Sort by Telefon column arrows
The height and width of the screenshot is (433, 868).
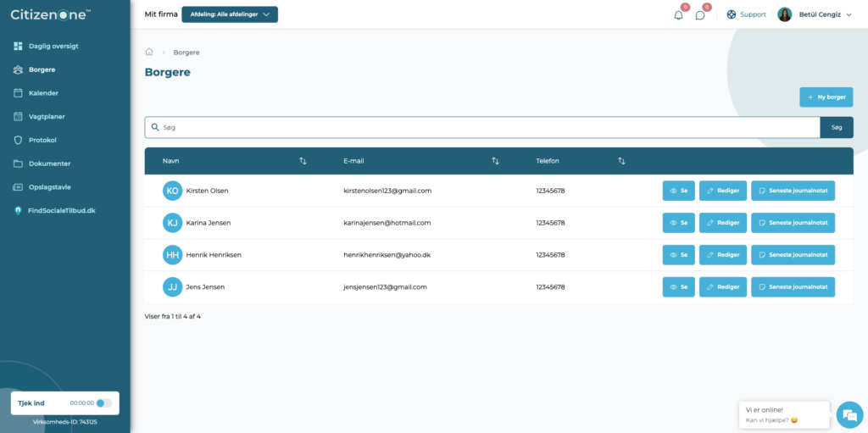coord(621,161)
